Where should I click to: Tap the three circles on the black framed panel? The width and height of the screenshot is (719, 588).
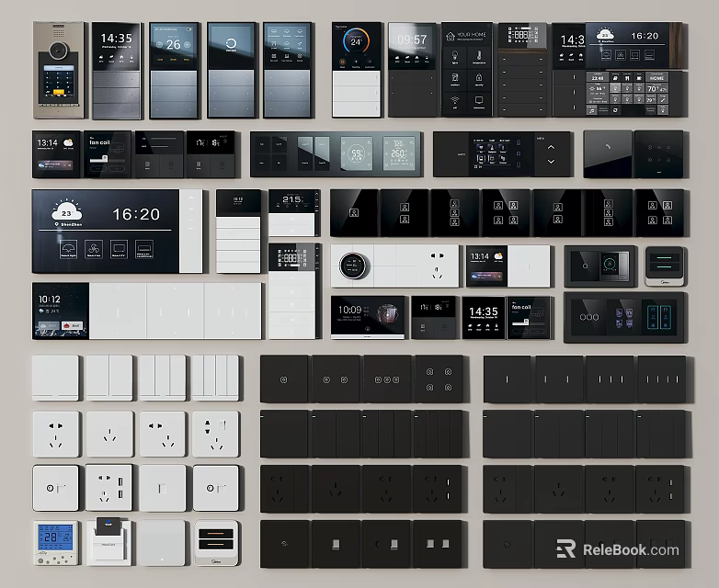[x=589, y=317]
